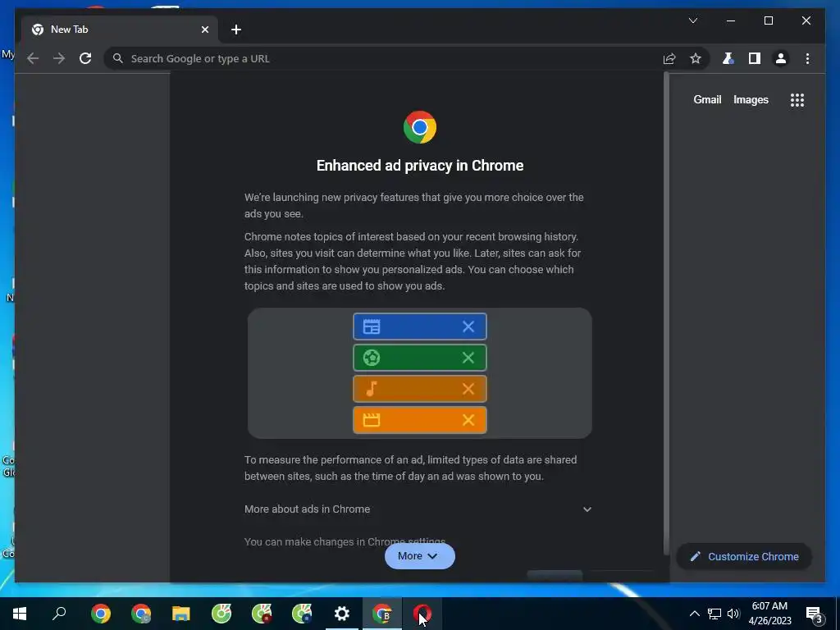Click the music note icon on chip
Viewport: 840px width, 630px height.
[372, 389]
